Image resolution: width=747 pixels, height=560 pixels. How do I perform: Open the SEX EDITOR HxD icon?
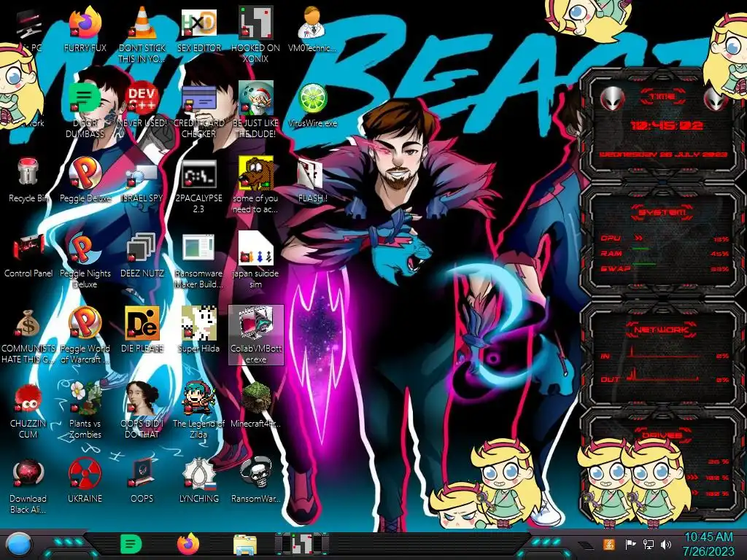point(198,29)
